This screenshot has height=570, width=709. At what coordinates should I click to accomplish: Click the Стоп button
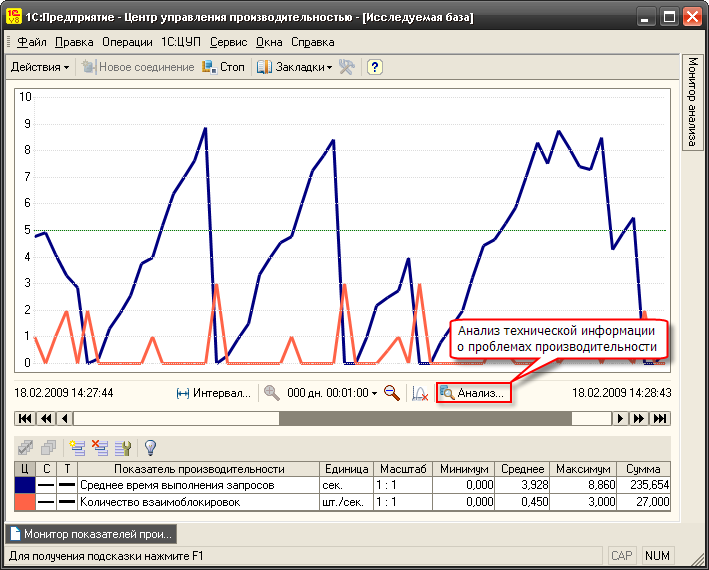223,67
